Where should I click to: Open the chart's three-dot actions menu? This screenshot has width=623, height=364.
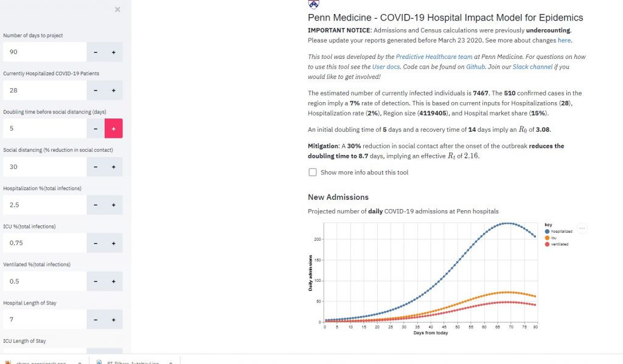pyautogui.click(x=582, y=228)
